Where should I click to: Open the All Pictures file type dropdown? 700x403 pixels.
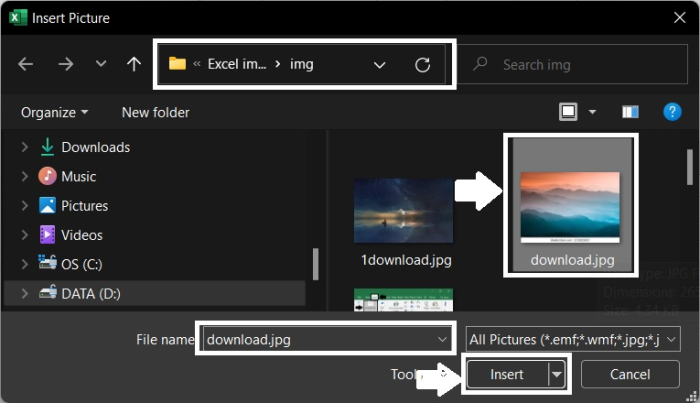click(x=573, y=340)
